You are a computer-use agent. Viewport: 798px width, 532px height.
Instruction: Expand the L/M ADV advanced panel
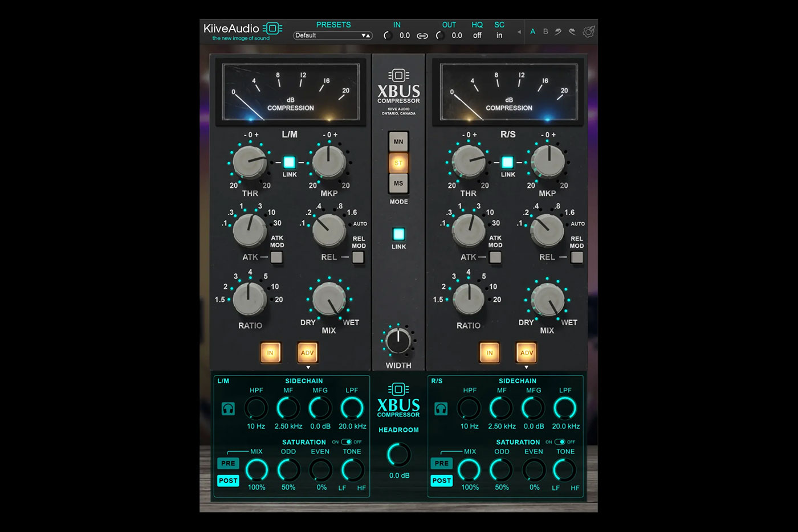pos(307,353)
